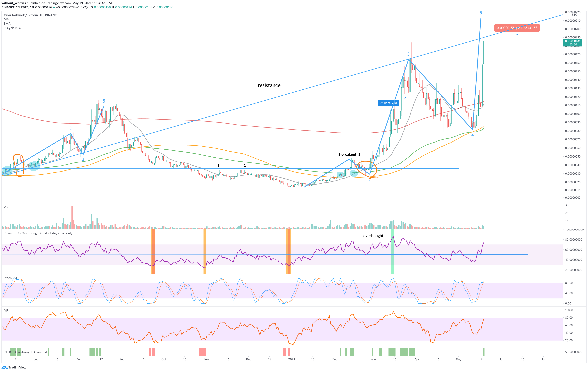Click the 3B volume axis label

point(567,205)
